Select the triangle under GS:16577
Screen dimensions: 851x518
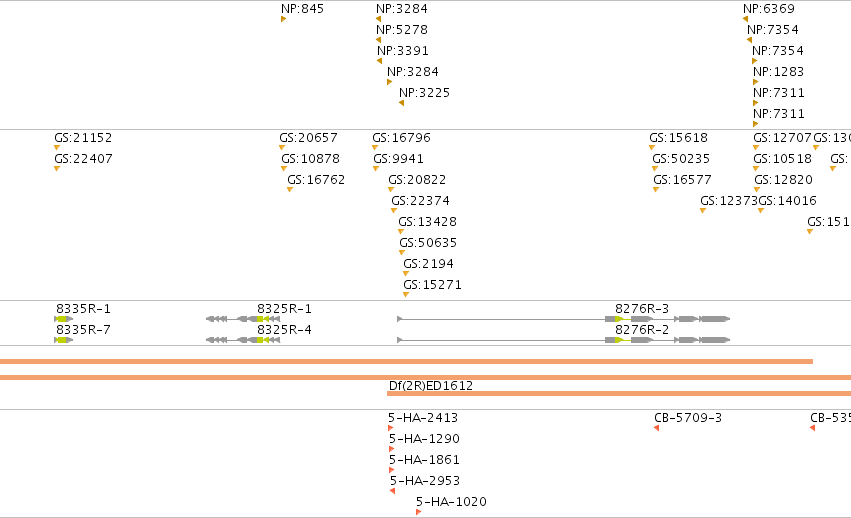[x=656, y=189]
